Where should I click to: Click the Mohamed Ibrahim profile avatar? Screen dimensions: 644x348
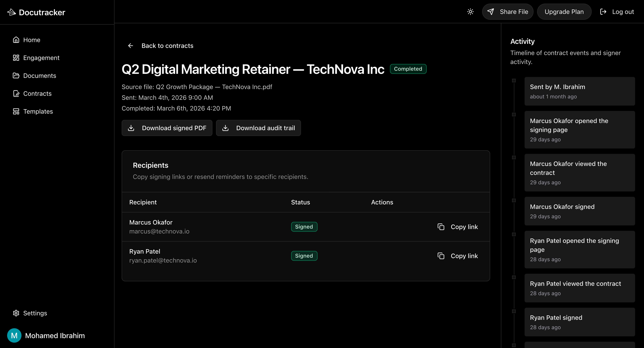(14, 335)
